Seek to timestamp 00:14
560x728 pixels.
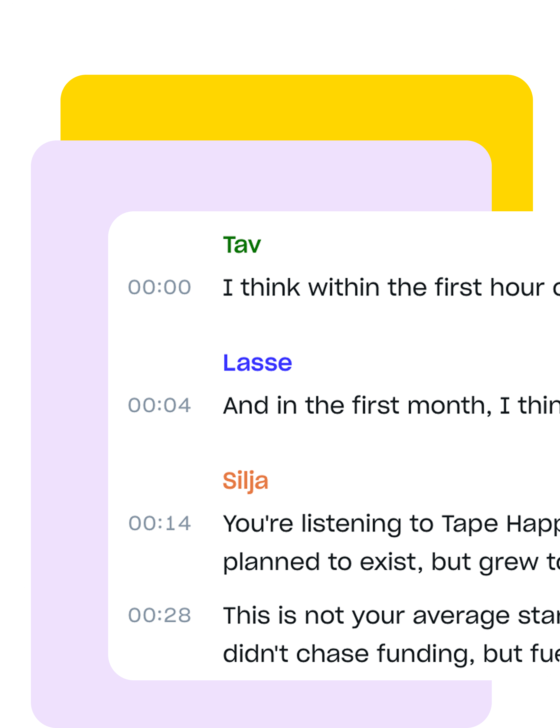pyautogui.click(x=160, y=523)
